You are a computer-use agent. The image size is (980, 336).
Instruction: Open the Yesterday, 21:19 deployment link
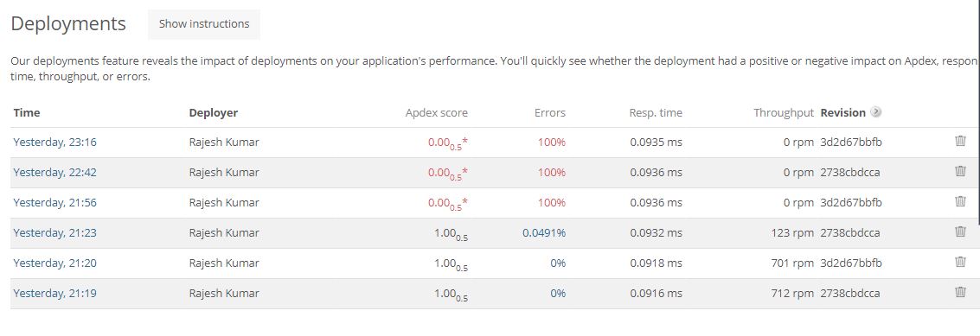click(x=55, y=293)
